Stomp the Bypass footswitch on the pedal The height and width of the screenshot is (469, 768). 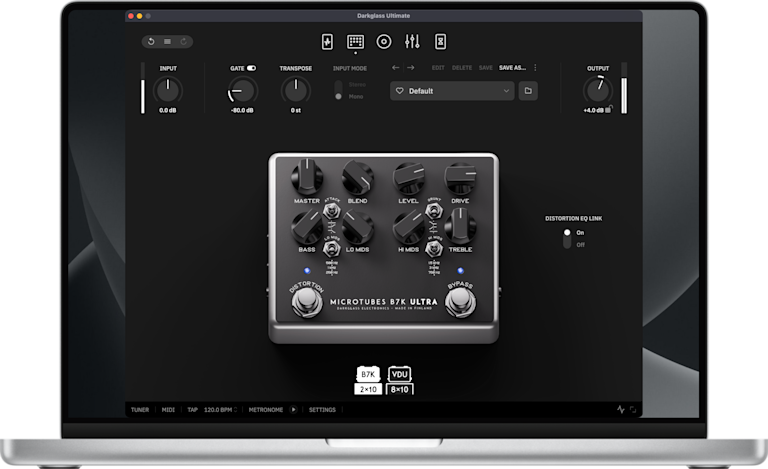[460, 302]
